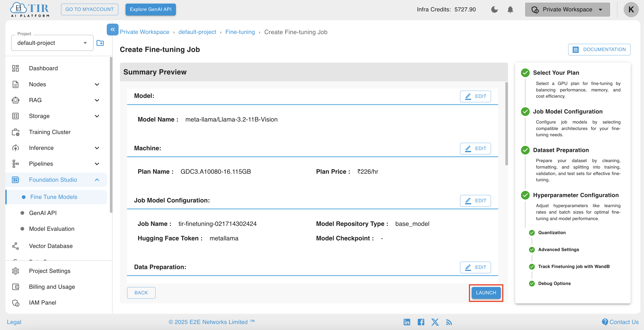Expand the RAG menu chevron
Viewport: 644px width, 330px height.
[x=97, y=100]
